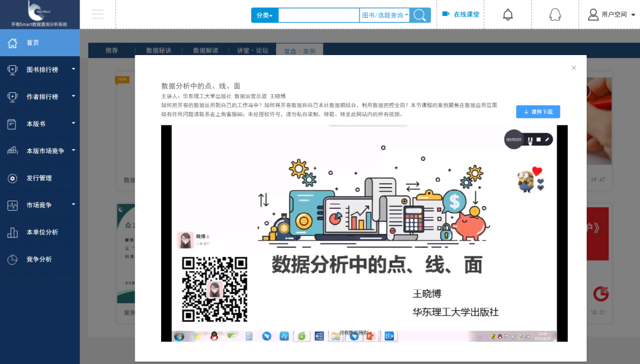This screenshot has width=640, height=364.
Task: Click the name 王晓博 on slide
Action: coord(427,294)
